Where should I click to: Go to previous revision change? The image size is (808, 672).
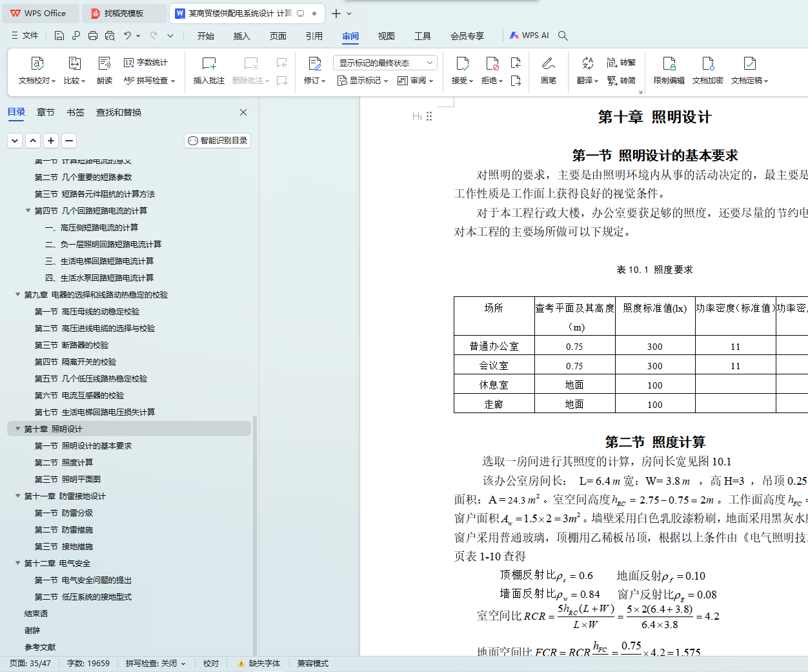tap(516, 63)
